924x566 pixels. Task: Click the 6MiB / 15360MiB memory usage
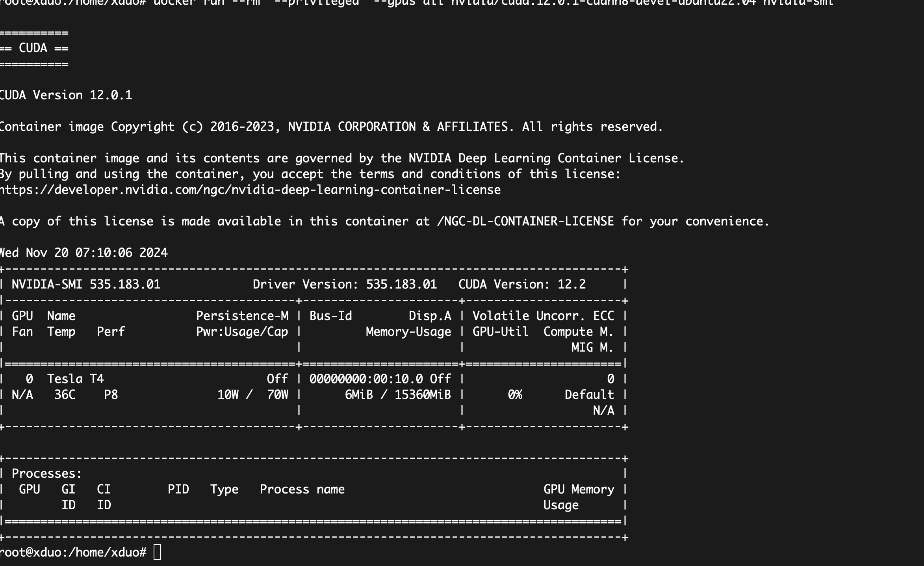(398, 394)
